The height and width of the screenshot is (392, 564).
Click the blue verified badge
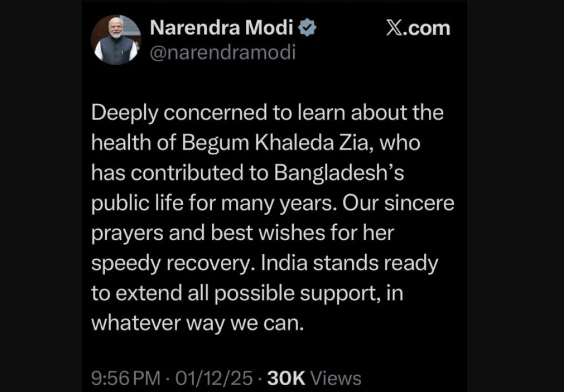pyautogui.click(x=308, y=28)
